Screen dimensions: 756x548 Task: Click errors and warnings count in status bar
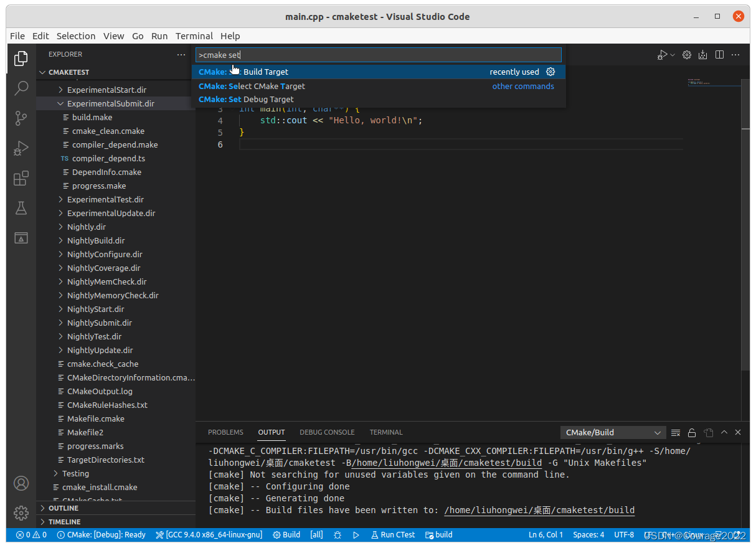31,535
